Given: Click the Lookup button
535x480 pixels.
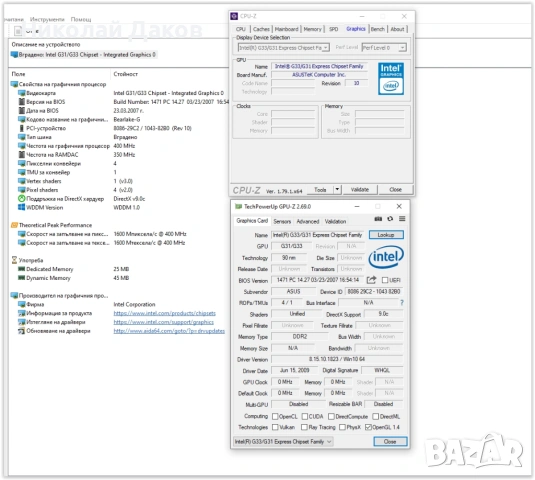Looking at the screenshot, I should 386,235.
